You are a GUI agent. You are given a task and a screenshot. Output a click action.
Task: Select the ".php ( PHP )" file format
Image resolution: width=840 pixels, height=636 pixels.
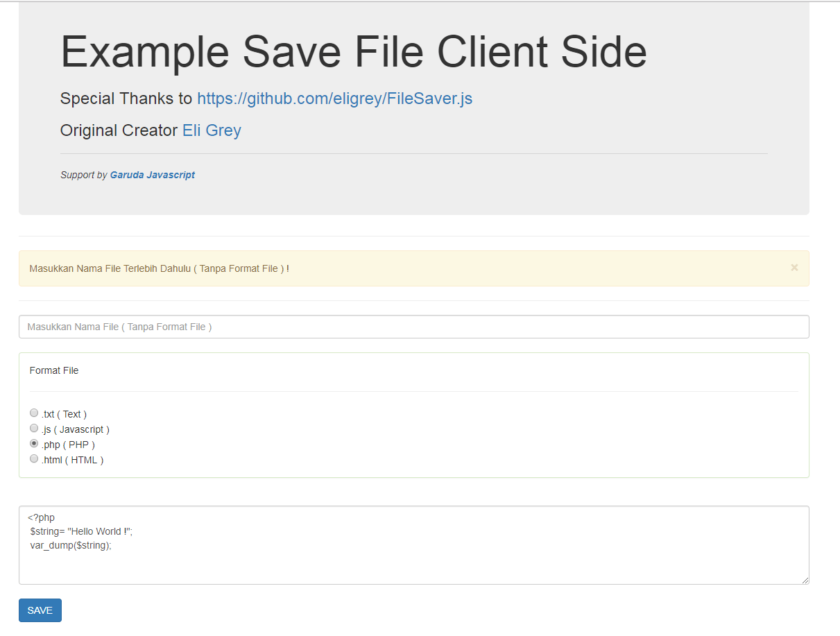[x=34, y=443]
